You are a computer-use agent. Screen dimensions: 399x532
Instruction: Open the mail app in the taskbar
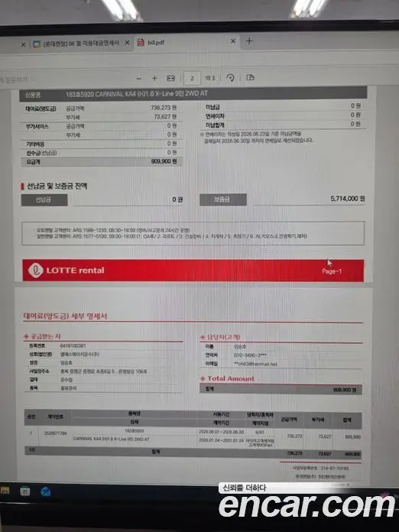click(46, 491)
